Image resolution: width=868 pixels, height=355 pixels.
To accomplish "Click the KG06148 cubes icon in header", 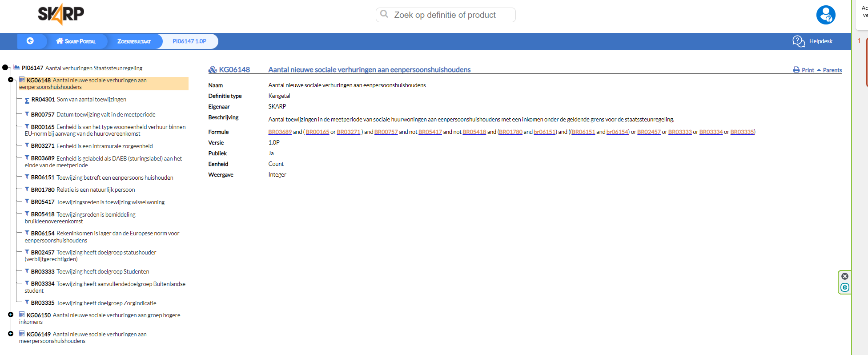I will pyautogui.click(x=213, y=70).
